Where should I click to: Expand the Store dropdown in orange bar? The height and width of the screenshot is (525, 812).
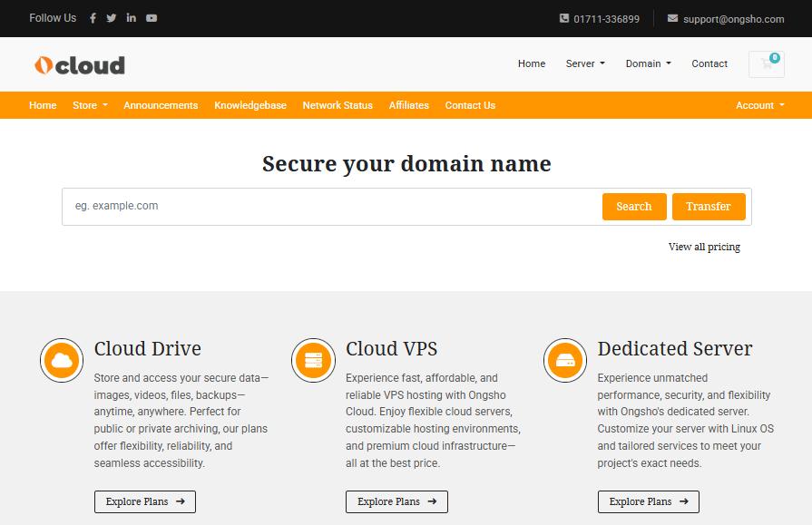pos(90,105)
